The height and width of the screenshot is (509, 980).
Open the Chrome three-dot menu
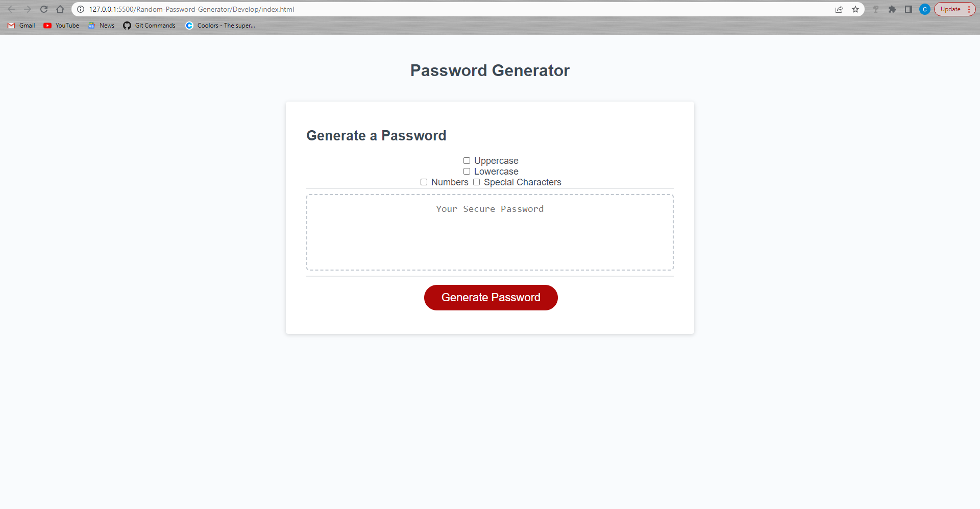point(969,9)
